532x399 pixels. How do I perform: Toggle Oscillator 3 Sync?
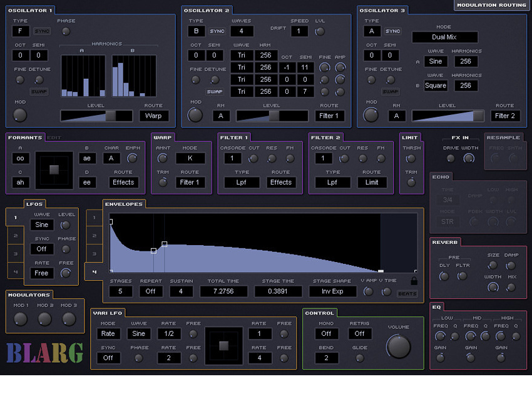pos(392,31)
